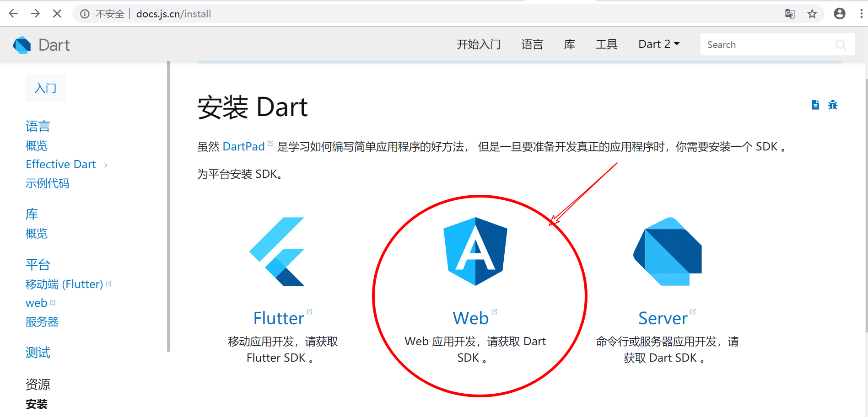
Task: Open the 工具 top navigation item
Action: 607,44
